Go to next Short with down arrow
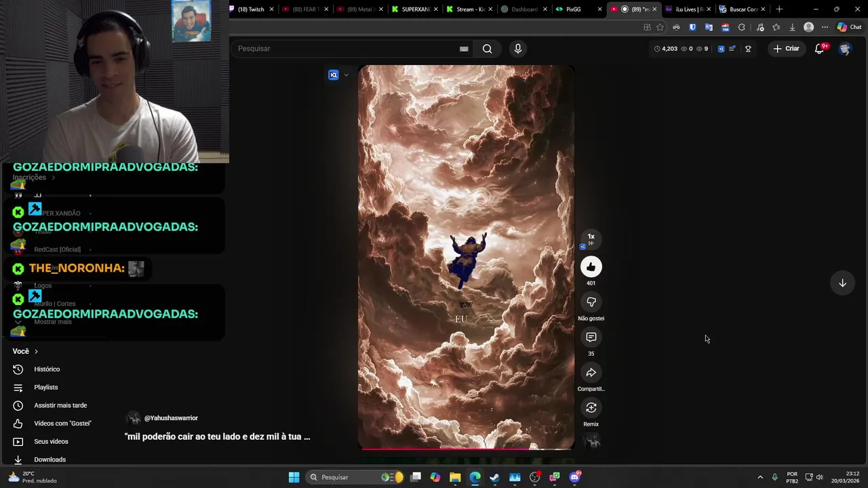Image resolution: width=868 pixels, height=488 pixels. tap(842, 283)
